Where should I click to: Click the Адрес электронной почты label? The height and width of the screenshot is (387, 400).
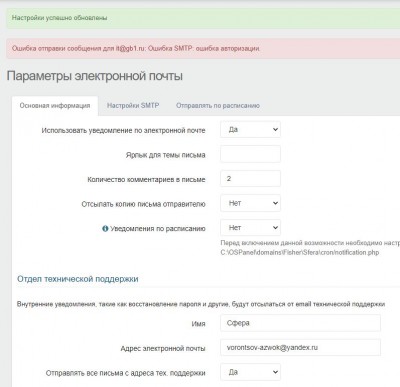(x=163, y=349)
